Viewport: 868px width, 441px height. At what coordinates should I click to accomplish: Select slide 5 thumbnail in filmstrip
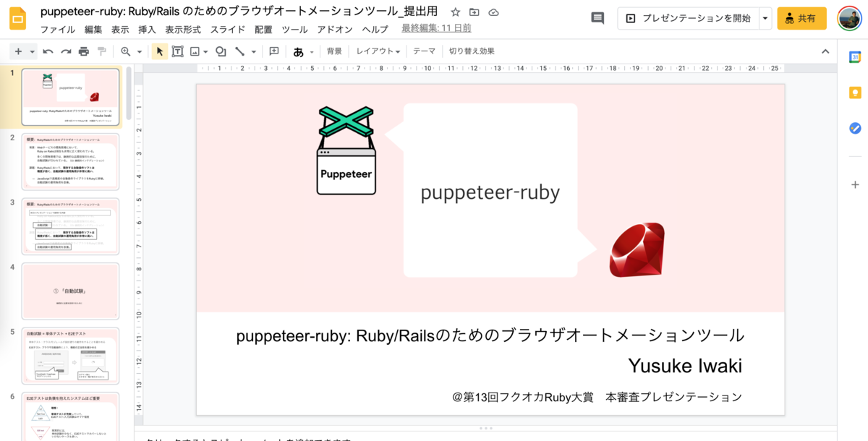tap(71, 356)
